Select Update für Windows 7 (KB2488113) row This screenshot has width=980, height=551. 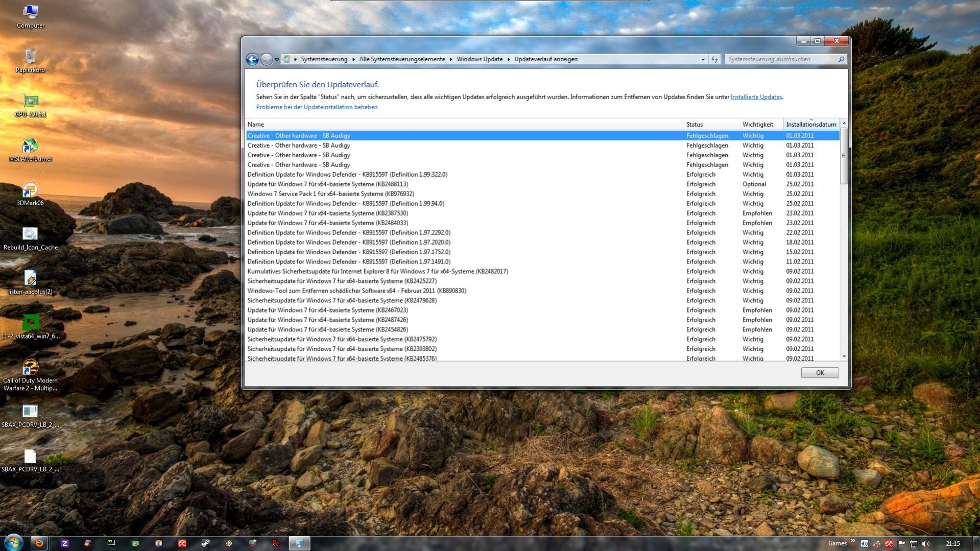(542, 184)
